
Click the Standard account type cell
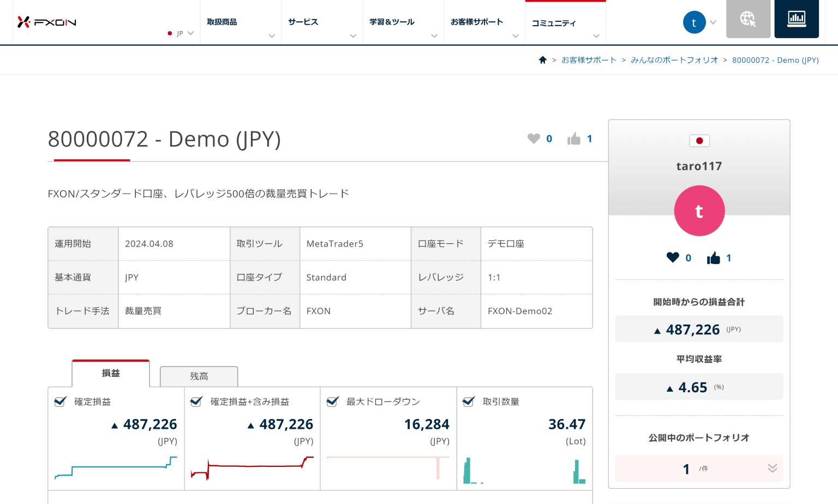click(x=355, y=277)
